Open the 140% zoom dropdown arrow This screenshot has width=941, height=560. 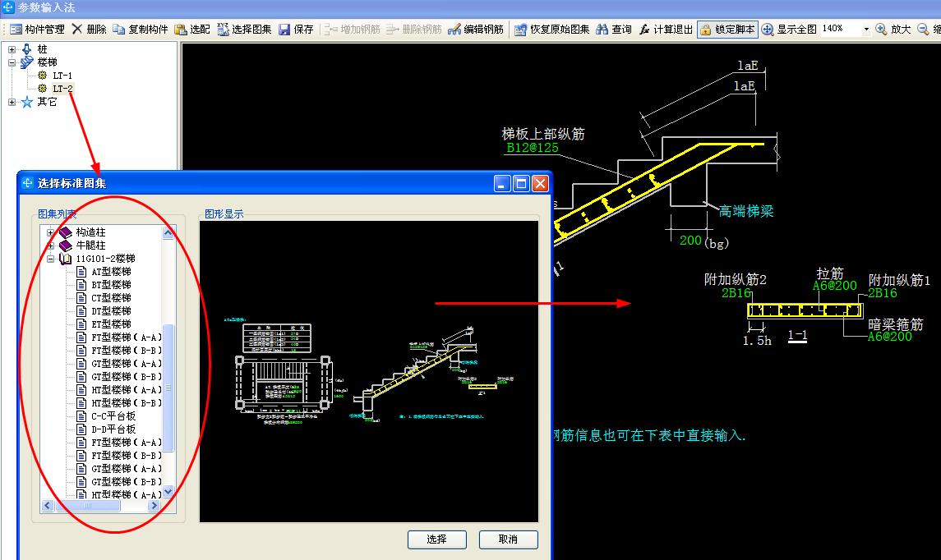point(866,29)
